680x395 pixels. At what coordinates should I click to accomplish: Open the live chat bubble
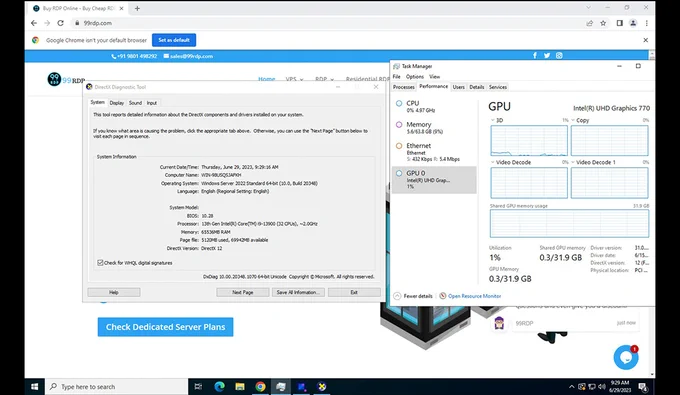tap(626, 357)
